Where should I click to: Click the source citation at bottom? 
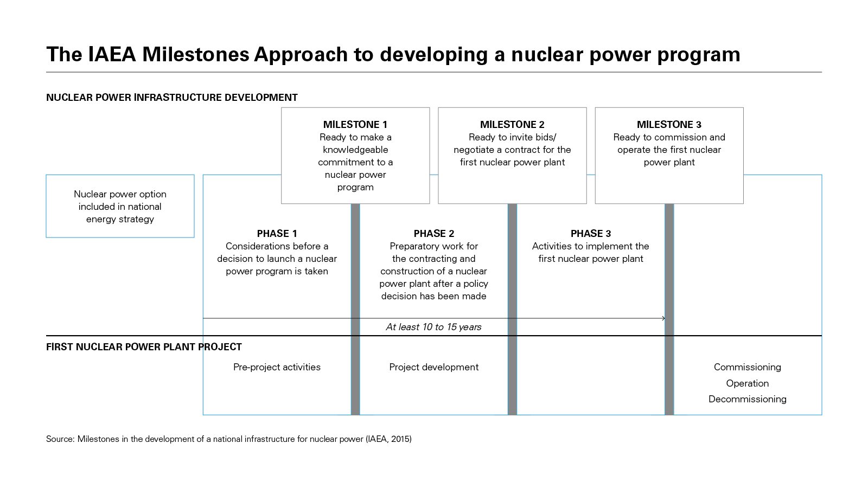point(228,439)
